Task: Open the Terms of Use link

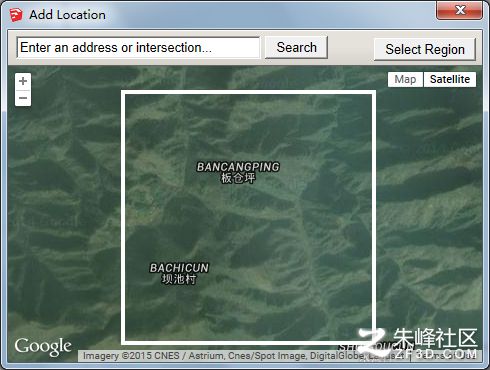Action: click(x=447, y=356)
